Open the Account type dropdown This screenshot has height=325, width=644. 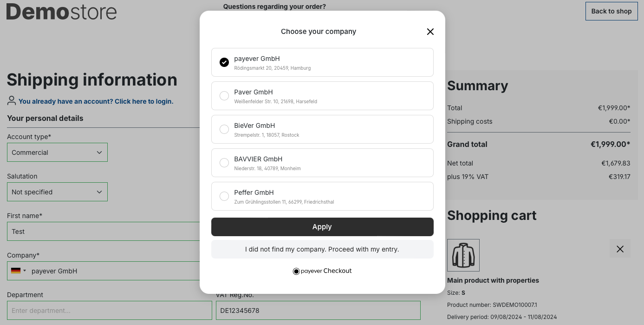[x=57, y=153]
